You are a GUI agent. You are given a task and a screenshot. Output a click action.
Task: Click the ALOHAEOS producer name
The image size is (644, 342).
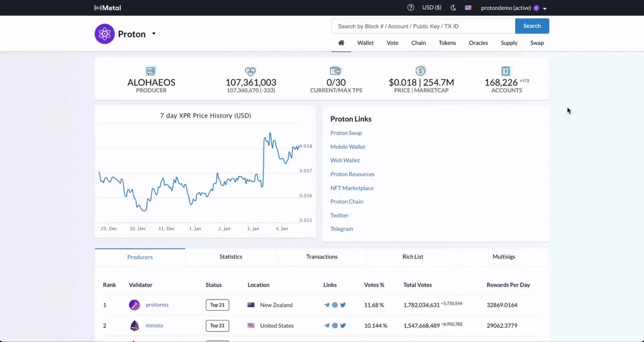pyautogui.click(x=151, y=82)
